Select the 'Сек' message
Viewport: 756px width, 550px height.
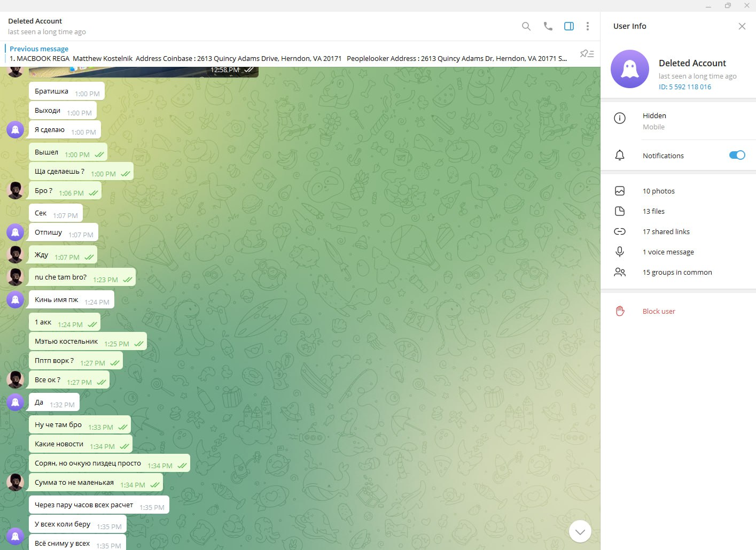pyautogui.click(x=56, y=213)
